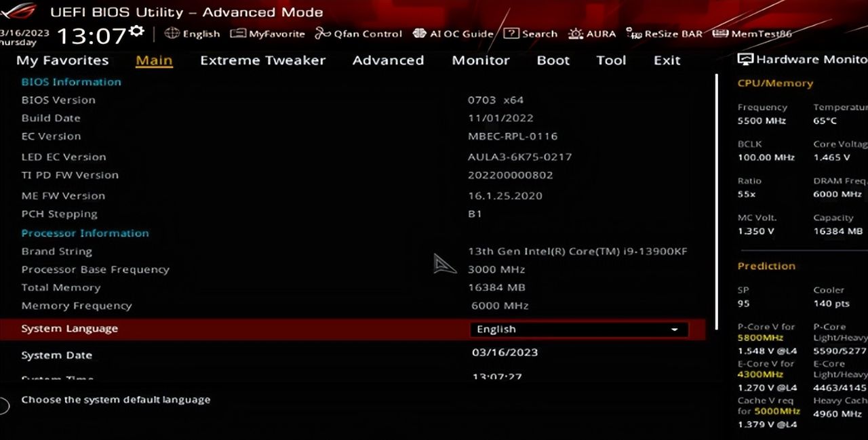
Task: Click MC Volt. value 1.350 V
Action: tap(756, 231)
